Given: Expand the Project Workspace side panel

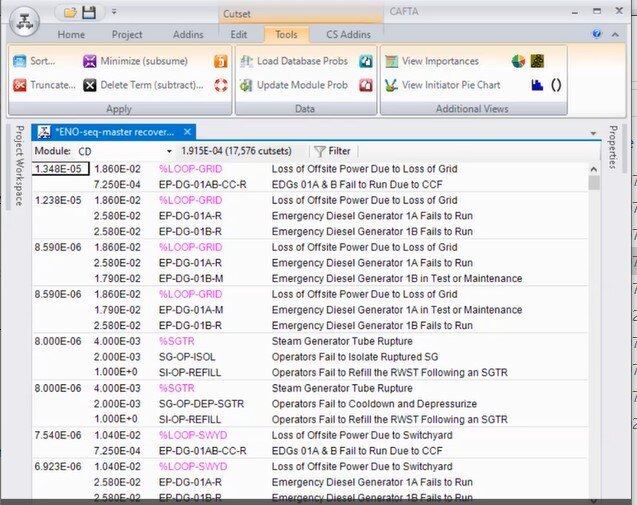Looking at the screenshot, I should [18, 166].
